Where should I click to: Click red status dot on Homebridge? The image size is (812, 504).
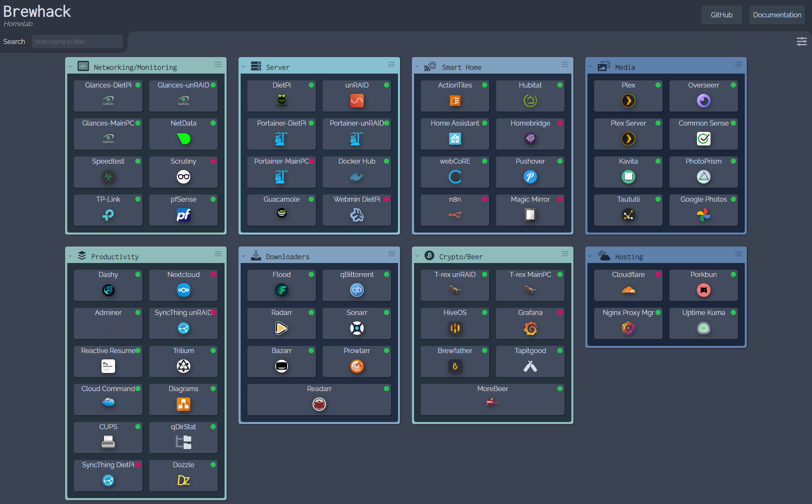(x=560, y=123)
